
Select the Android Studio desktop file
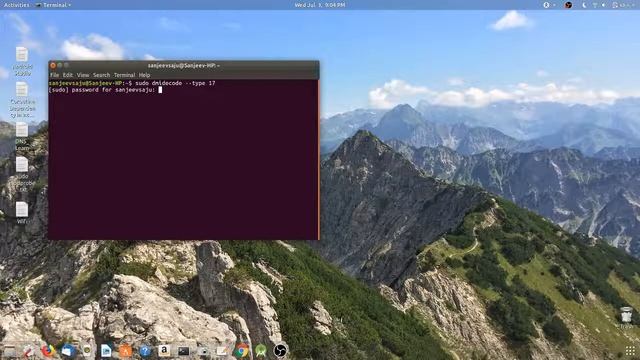22,61
